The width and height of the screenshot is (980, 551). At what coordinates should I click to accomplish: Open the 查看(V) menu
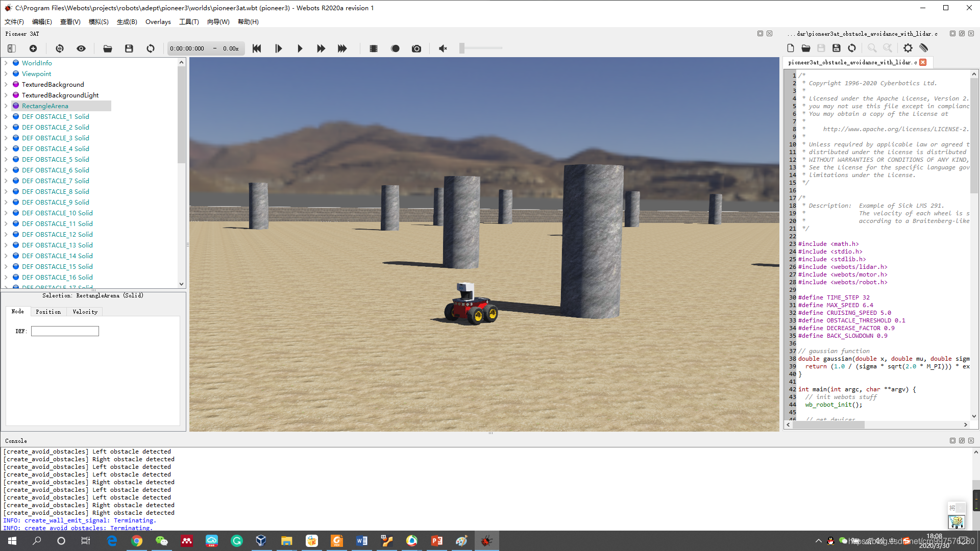(70, 21)
